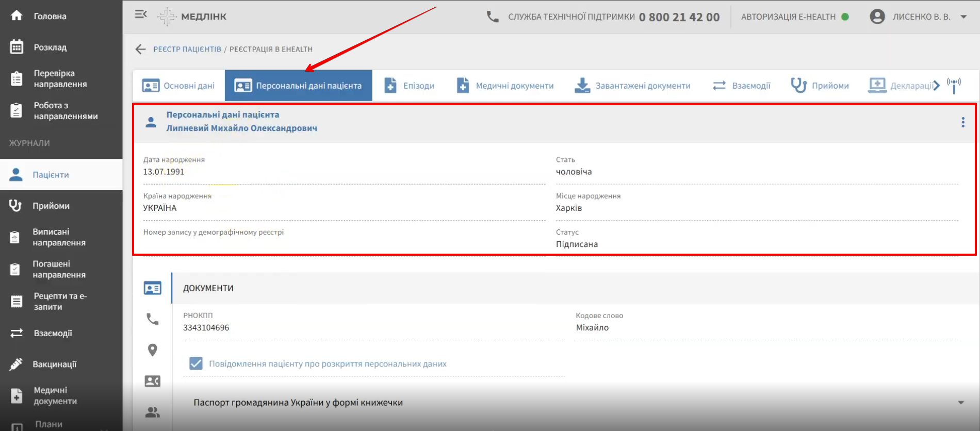Viewport: 980px width, 431px height.
Task: Open the three-dot menu for patient data
Action: click(x=963, y=122)
